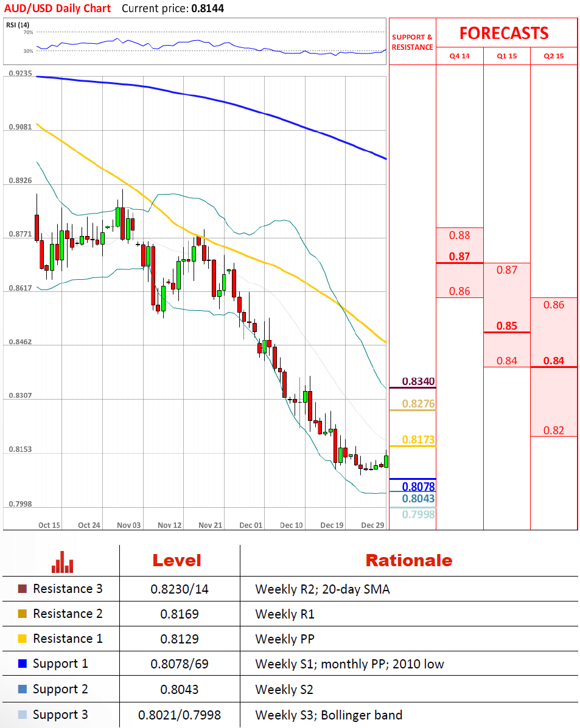Image resolution: width=580 pixels, height=728 pixels.
Task: Click the Nov 03 date axis label
Action: (x=129, y=525)
